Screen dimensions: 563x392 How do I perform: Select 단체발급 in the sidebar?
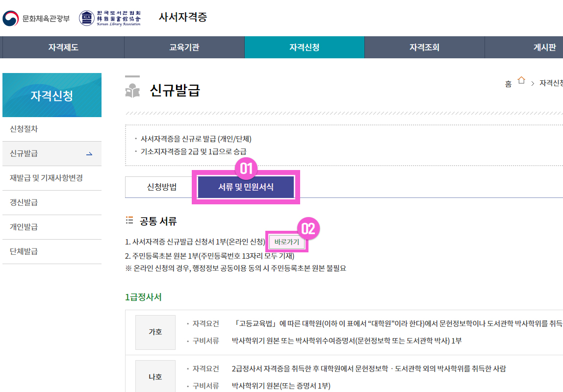(24, 252)
